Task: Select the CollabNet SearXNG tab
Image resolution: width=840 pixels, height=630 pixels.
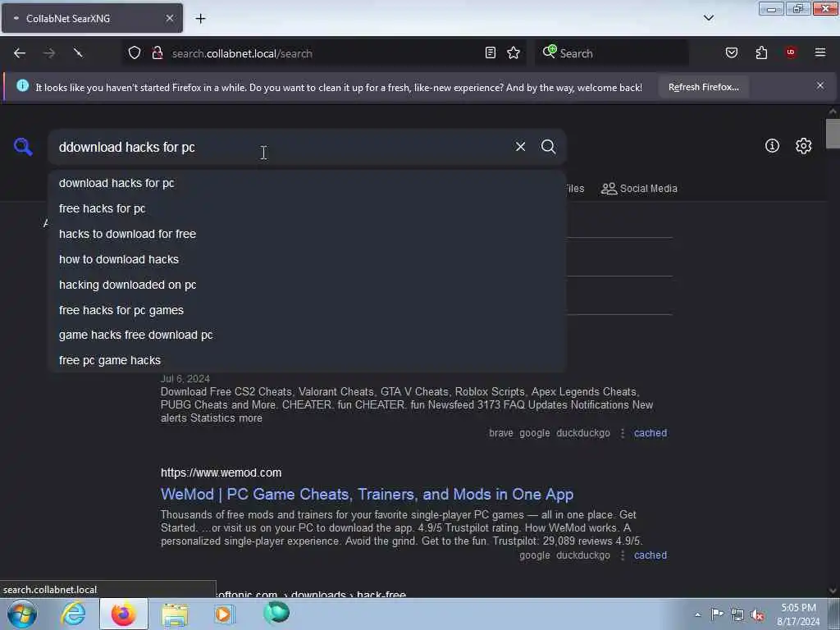Action: click(x=92, y=18)
